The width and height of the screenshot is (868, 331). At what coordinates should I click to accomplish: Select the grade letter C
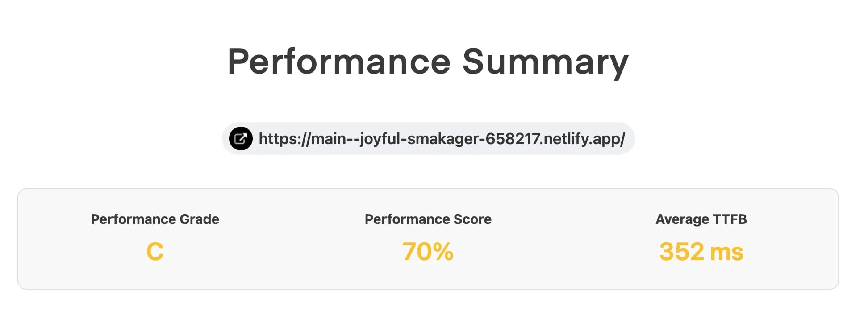pyautogui.click(x=155, y=251)
